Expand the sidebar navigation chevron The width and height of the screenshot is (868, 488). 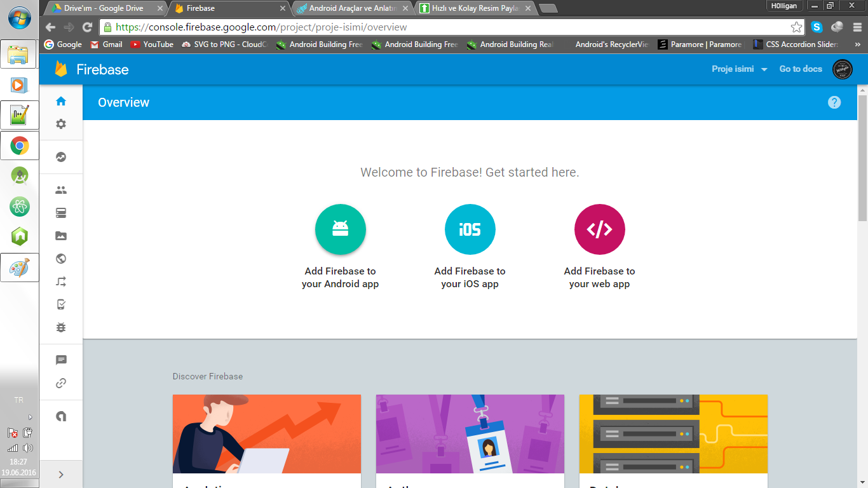[x=61, y=474]
